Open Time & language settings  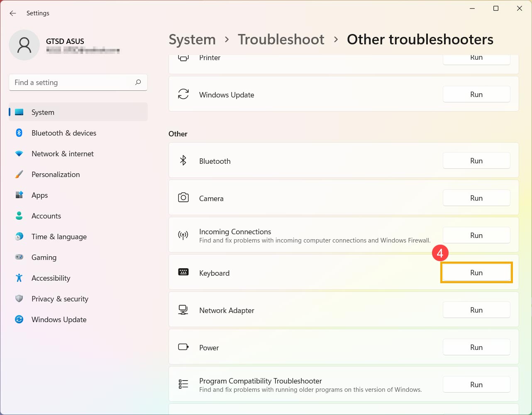78,236
